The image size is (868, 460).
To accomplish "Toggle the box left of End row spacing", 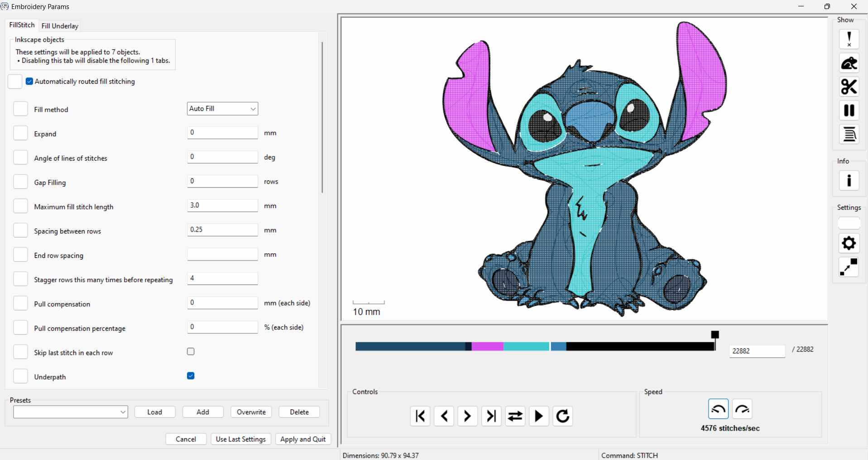I will (x=20, y=255).
